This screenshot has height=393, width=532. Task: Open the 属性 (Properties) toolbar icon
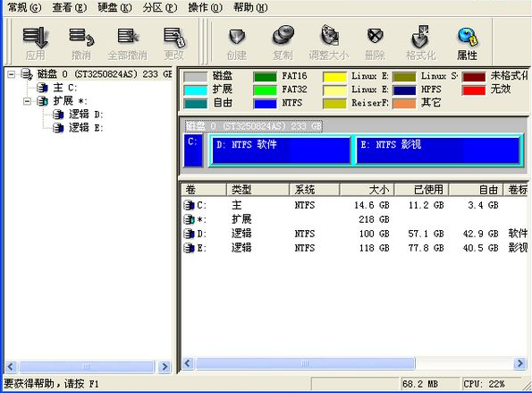coord(468,43)
